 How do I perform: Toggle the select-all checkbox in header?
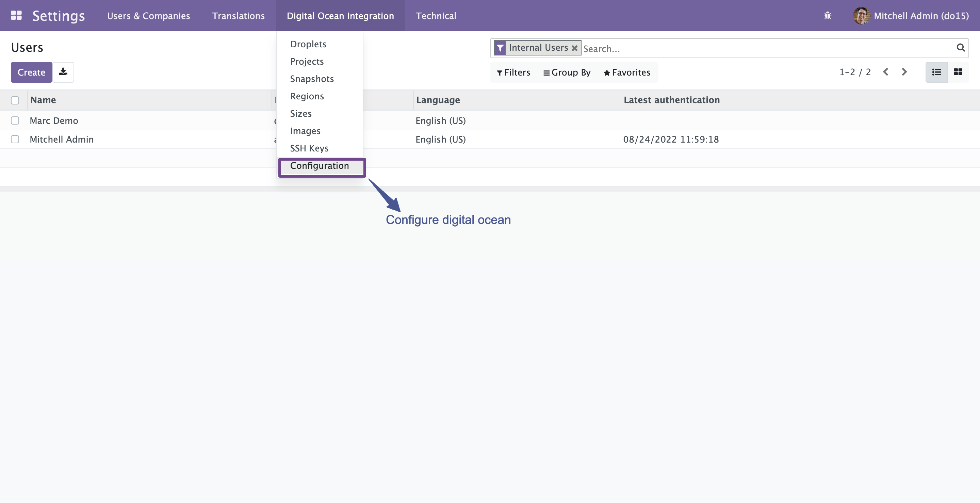15,100
